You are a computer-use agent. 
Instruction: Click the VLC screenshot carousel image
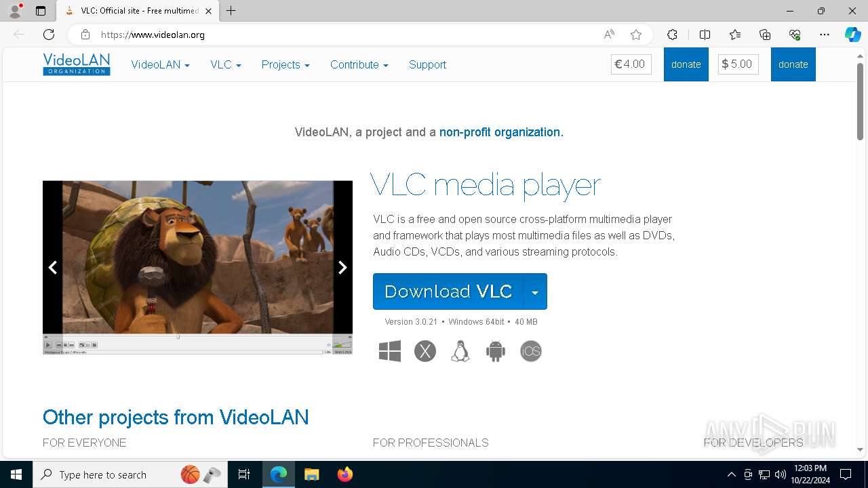click(x=197, y=267)
